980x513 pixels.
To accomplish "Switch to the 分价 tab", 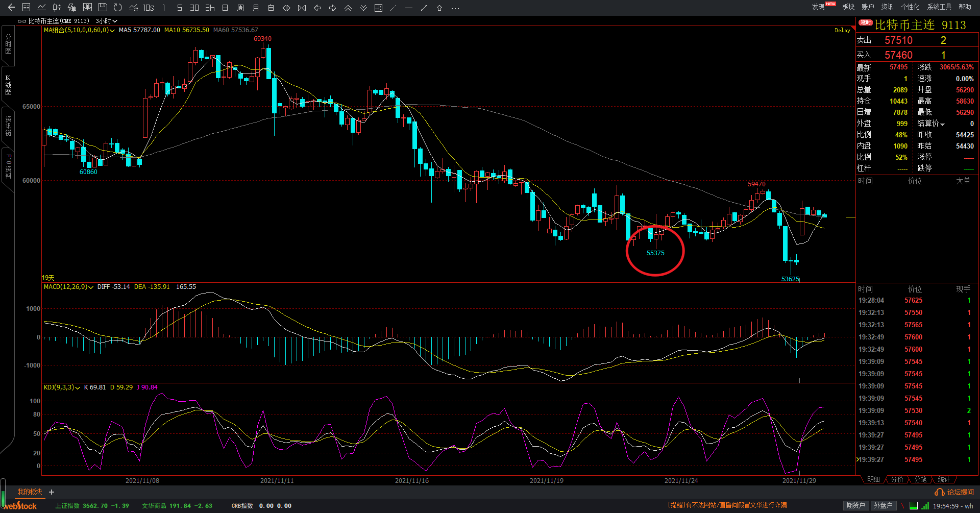I will pyautogui.click(x=897, y=479).
